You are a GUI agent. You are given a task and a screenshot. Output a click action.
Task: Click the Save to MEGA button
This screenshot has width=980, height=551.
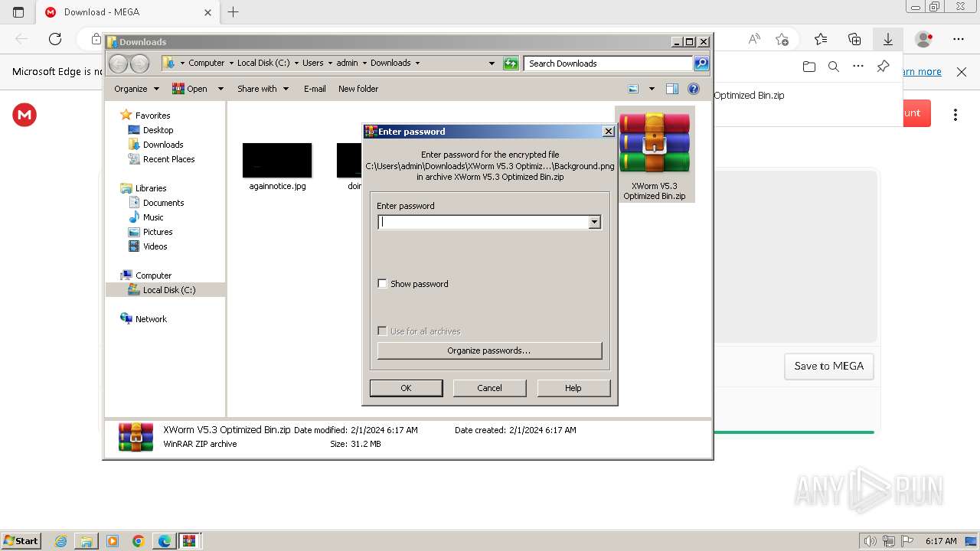pyautogui.click(x=829, y=366)
